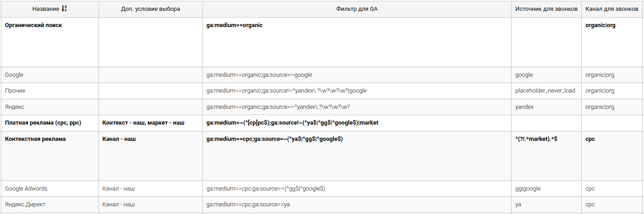
Task: Click the placeholder_never_load source cell
Action: [x=545, y=91]
